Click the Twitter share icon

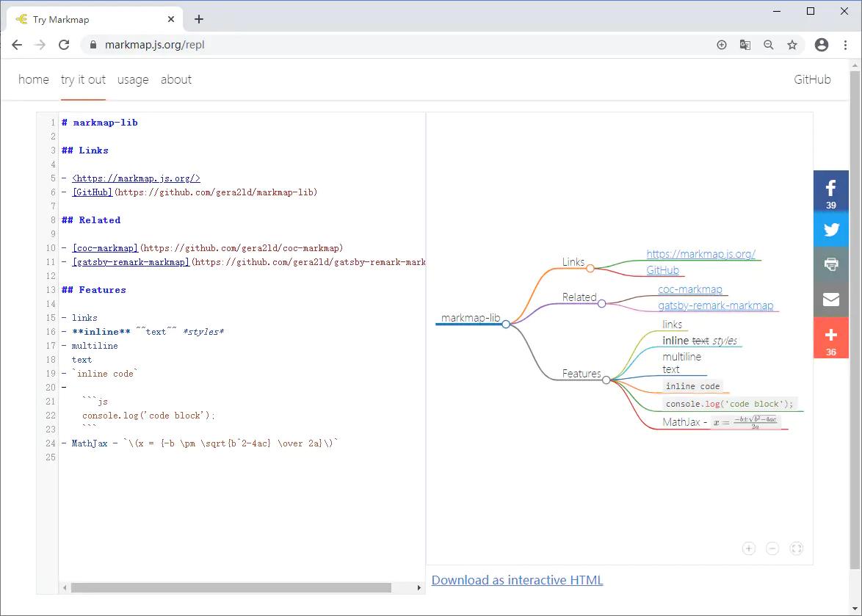[x=830, y=229]
